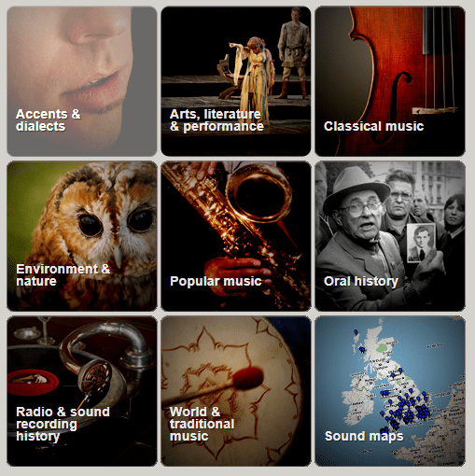Click the "Oral history" caption text
The height and width of the screenshot is (476, 475).
[361, 281]
